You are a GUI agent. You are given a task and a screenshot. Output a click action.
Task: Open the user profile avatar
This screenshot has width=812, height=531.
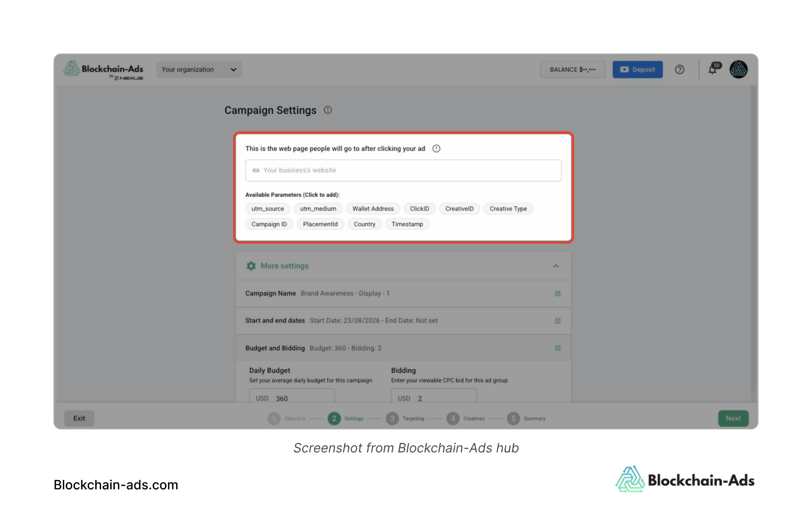[738, 69]
